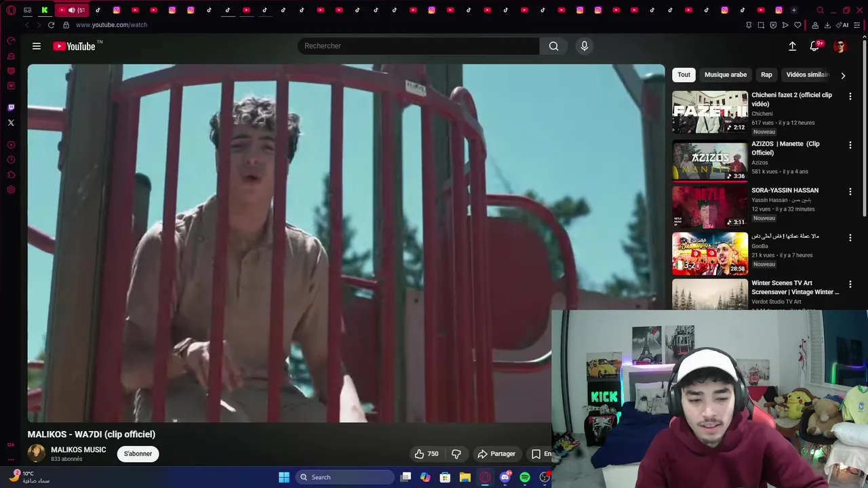Open Opera easy setup menu icon
868x488 pixels.
click(858, 25)
